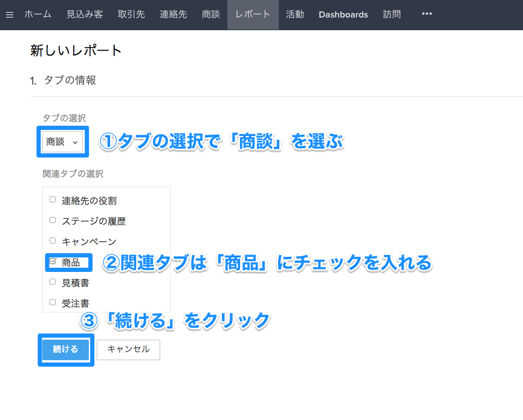Switch to the 見込み客 tab
523x420 pixels.
pyautogui.click(x=85, y=15)
